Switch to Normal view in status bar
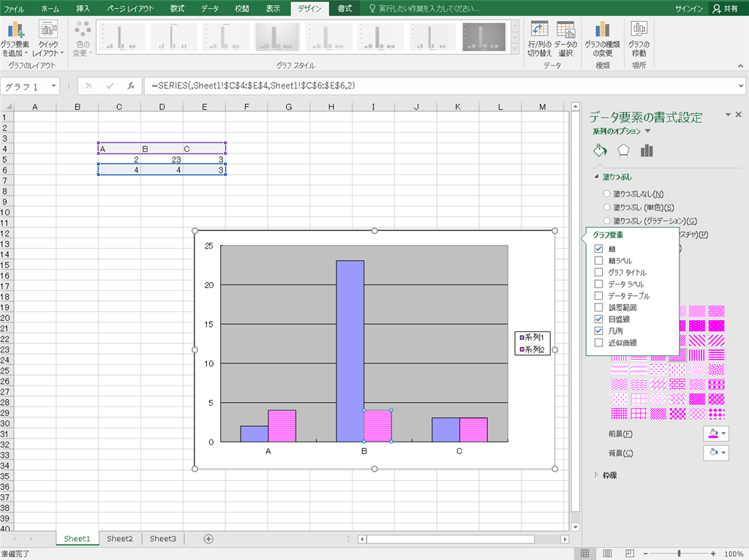The image size is (749, 560). click(x=584, y=554)
